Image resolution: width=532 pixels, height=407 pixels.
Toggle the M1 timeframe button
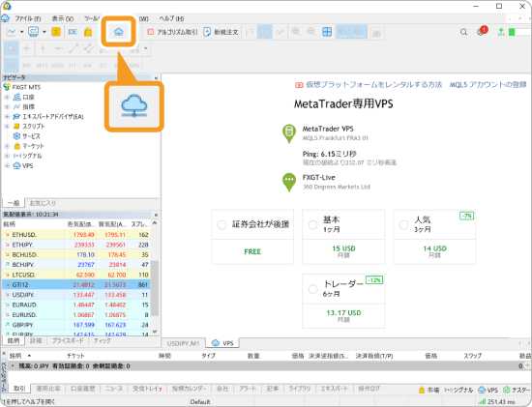click(x=12, y=65)
